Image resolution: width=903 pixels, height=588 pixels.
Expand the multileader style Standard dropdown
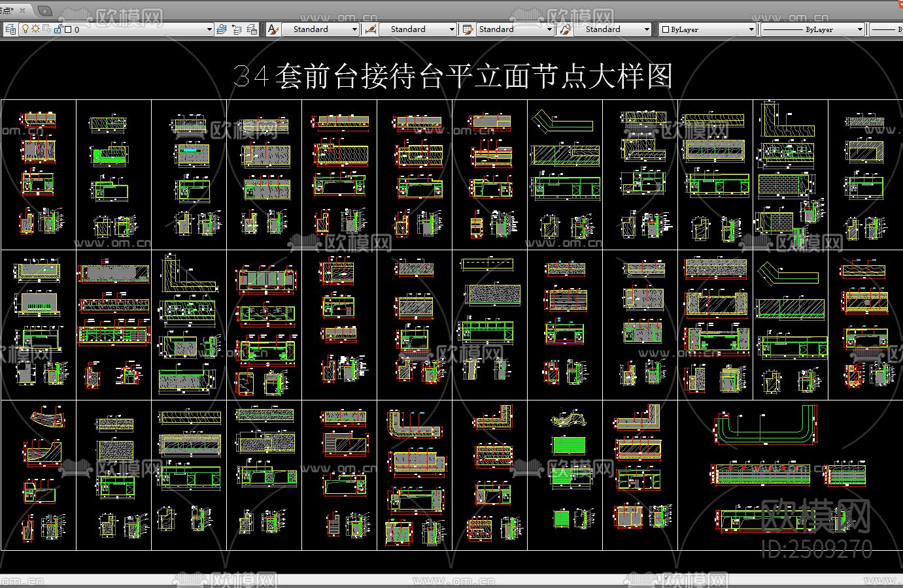(x=647, y=29)
